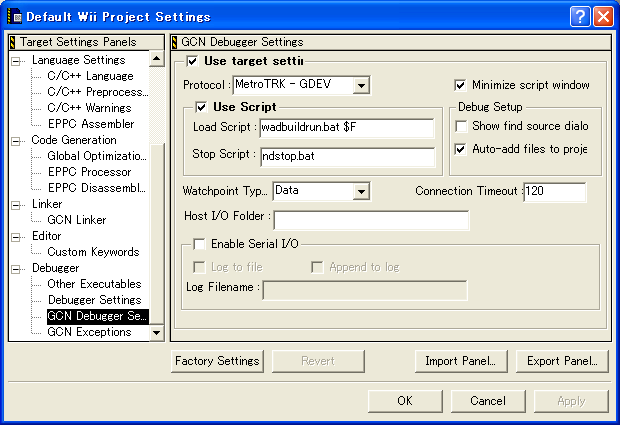Viewport: 620px width, 425px height.
Task: Enable Show find source dialog option
Action: click(x=461, y=126)
